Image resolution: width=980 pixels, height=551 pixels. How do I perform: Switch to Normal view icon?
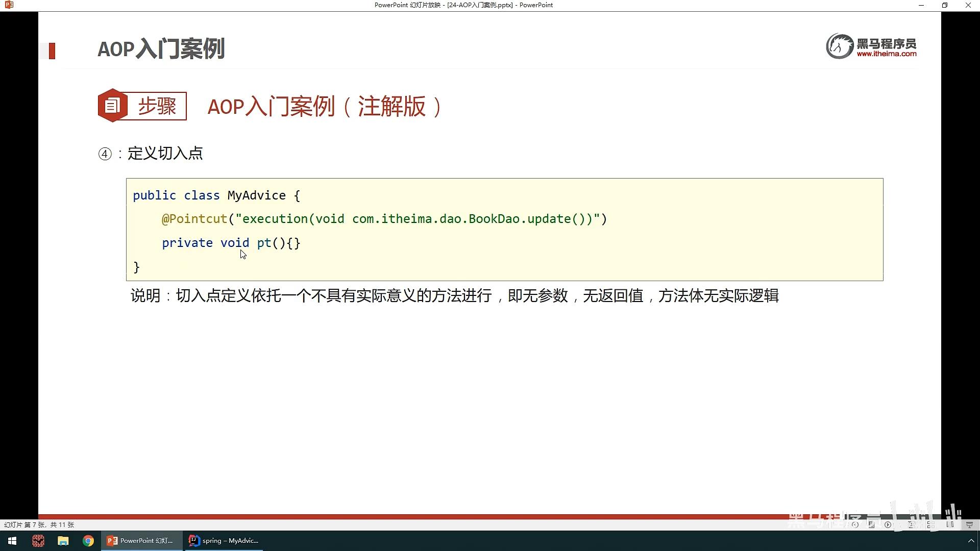[911, 524]
